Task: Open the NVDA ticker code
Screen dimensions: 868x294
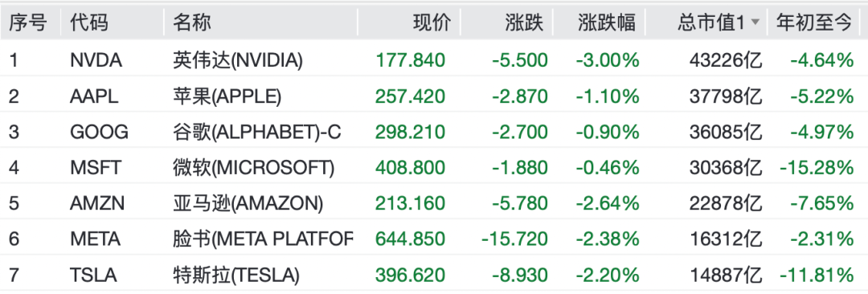Action: point(96,59)
